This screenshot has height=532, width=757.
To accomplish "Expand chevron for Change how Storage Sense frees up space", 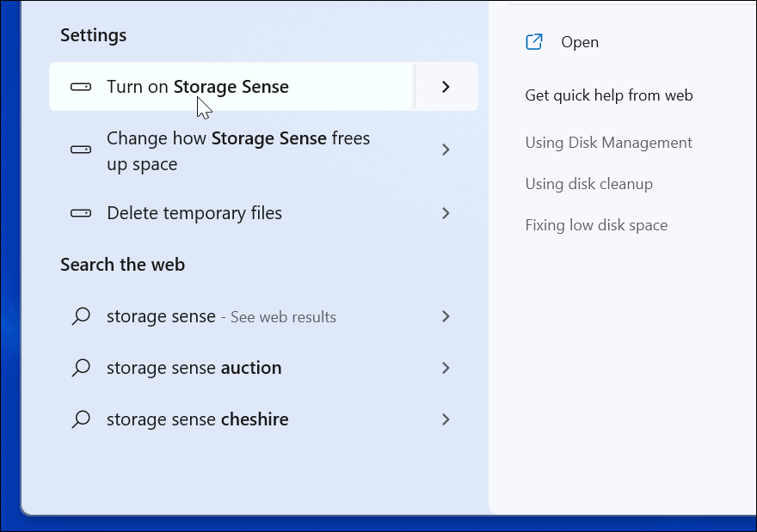I will (446, 150).
